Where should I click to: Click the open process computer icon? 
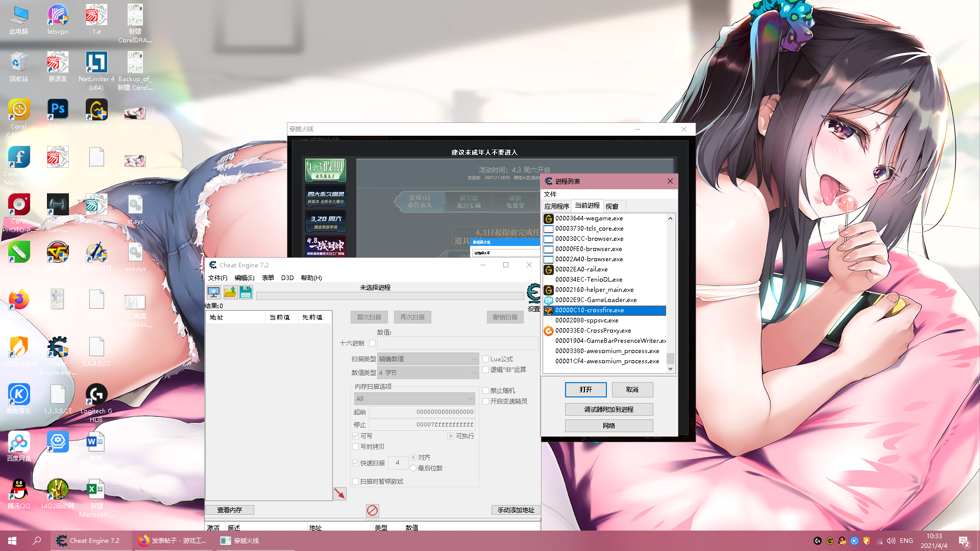pyautogui.click(x=213, y=292)
